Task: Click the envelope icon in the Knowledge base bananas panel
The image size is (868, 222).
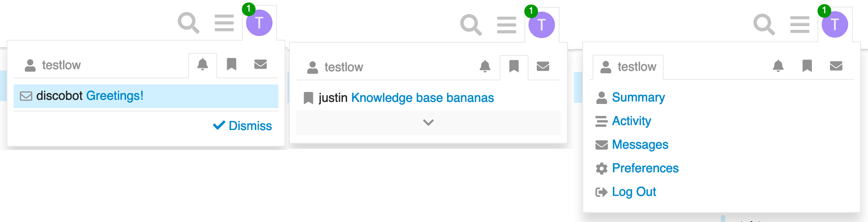Action: pos(543,66)
